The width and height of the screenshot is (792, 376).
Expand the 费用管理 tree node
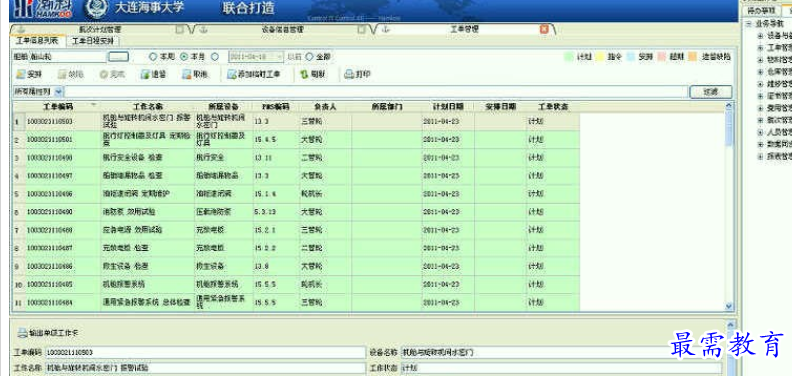point(760,108)
